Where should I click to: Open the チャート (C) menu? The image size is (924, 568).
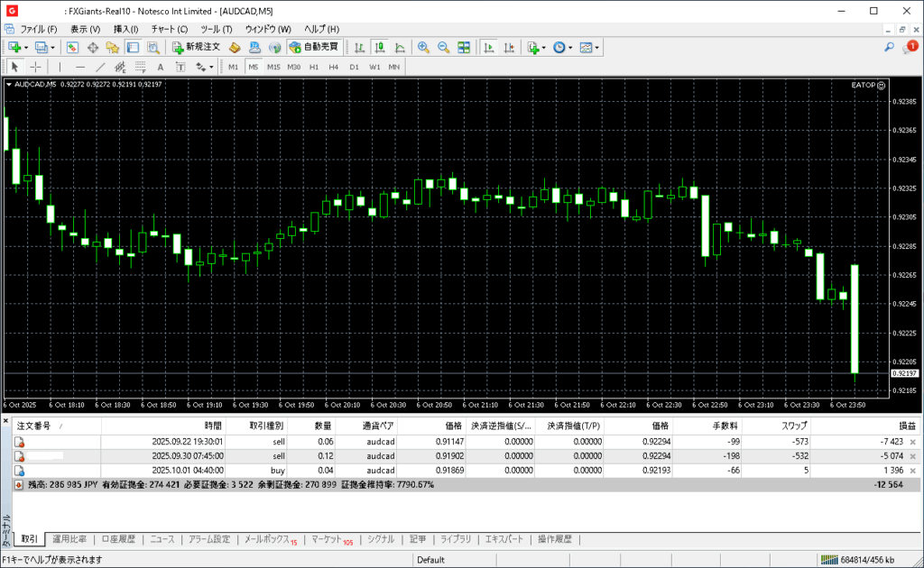click(169, 29)
